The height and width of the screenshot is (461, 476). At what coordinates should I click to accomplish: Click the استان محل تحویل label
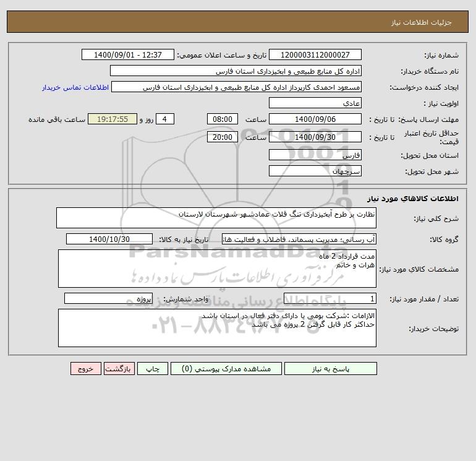click(430, 155)
